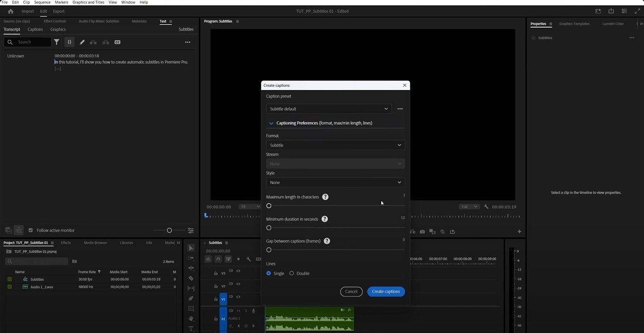Toggle V3 track output eye icon
Screen dimensions: 644x333
pos(238,271)
